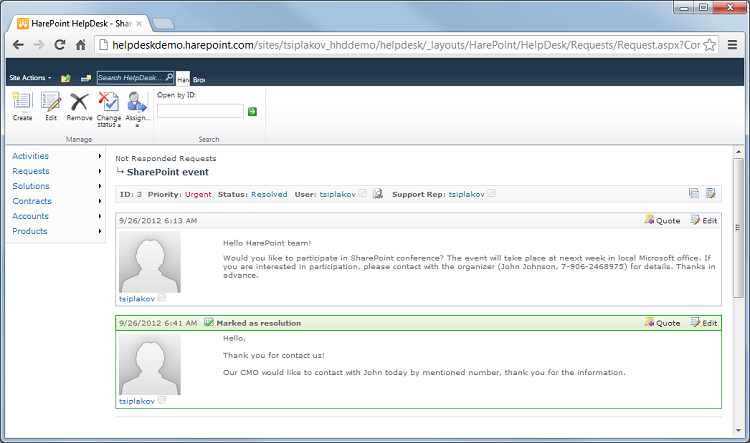
Task: Open the Change status ribbon dropdown
Action: [x=109, y=110]
